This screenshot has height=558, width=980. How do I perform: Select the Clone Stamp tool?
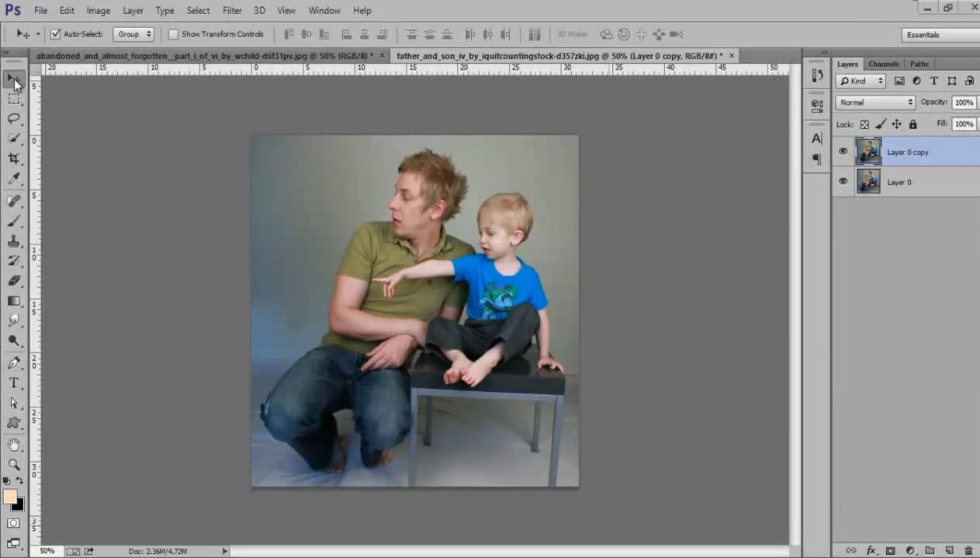tap(14, 241)
